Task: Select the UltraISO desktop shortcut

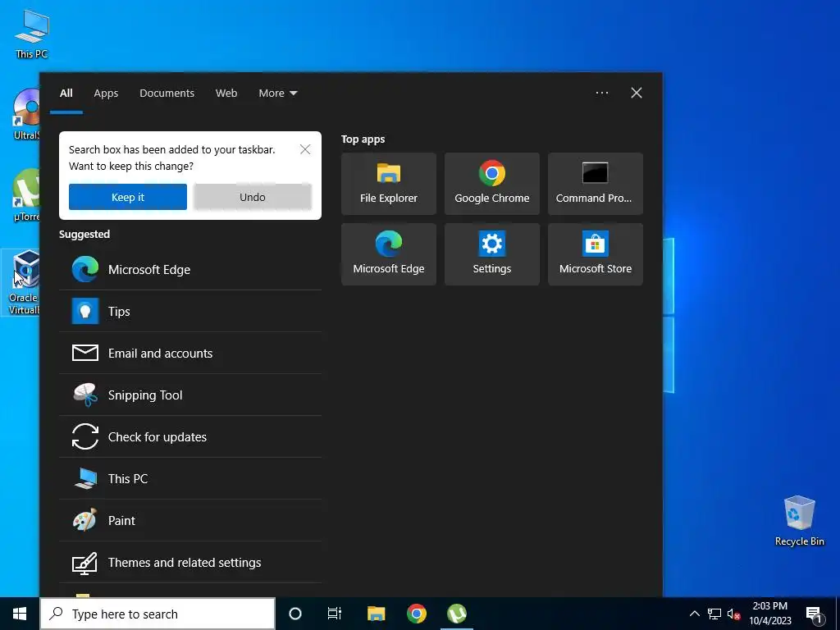Action: click(25, 114)
